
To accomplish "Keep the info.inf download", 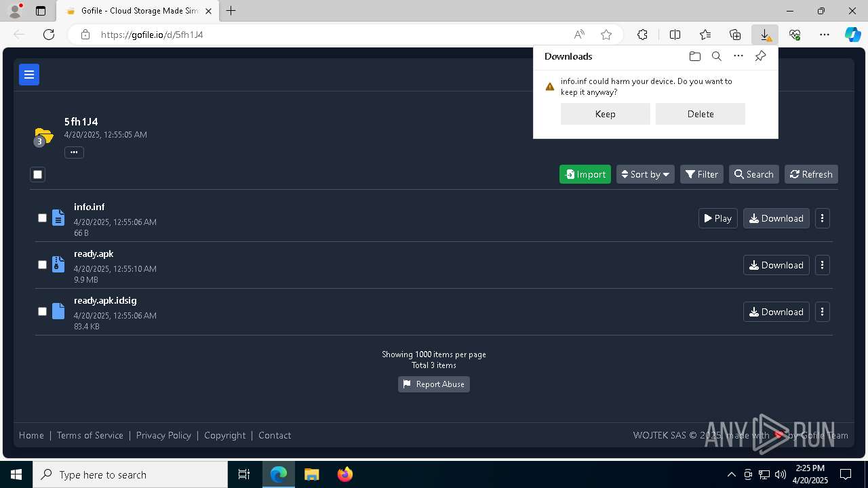I will tap(606, 114).
